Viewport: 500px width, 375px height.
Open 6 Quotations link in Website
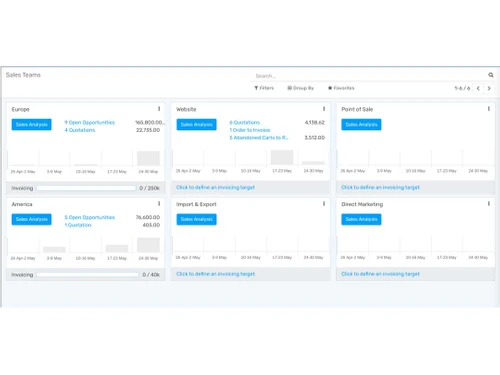point(245,122)
